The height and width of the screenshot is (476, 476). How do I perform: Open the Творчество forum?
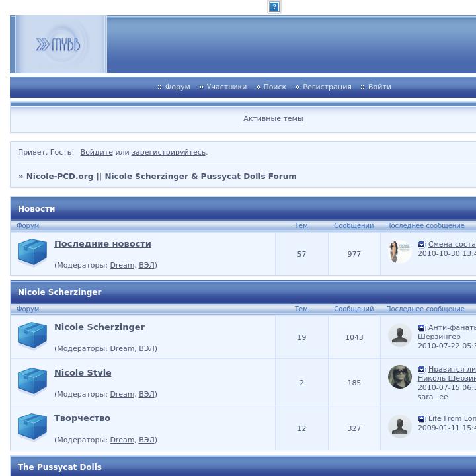(x=82, y=418)
